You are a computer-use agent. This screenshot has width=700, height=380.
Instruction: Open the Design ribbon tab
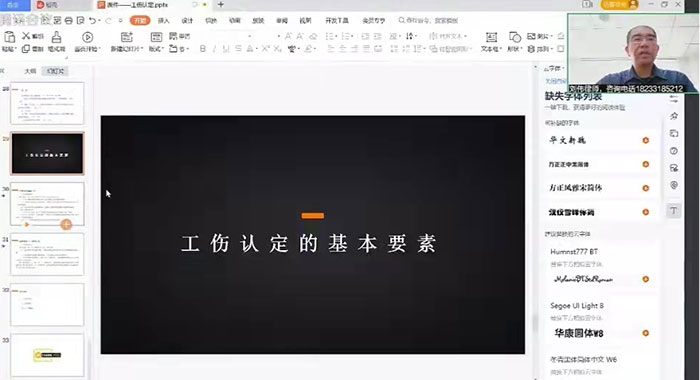(187, 21)
